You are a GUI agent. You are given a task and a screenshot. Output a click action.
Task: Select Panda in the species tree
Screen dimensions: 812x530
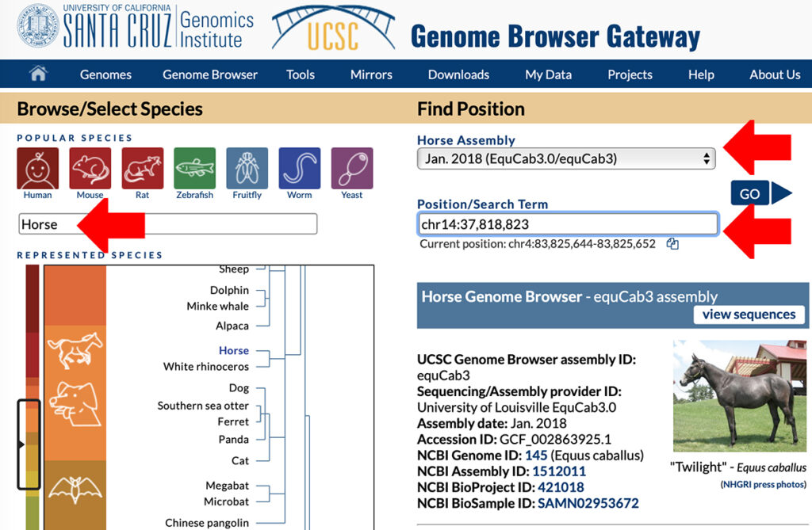click(234, 440)
